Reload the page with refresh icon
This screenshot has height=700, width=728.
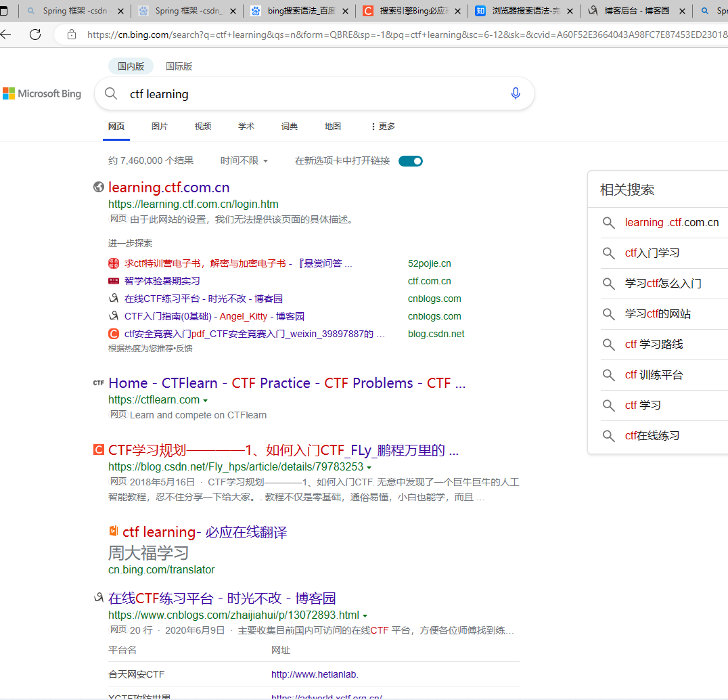(35, 34)
